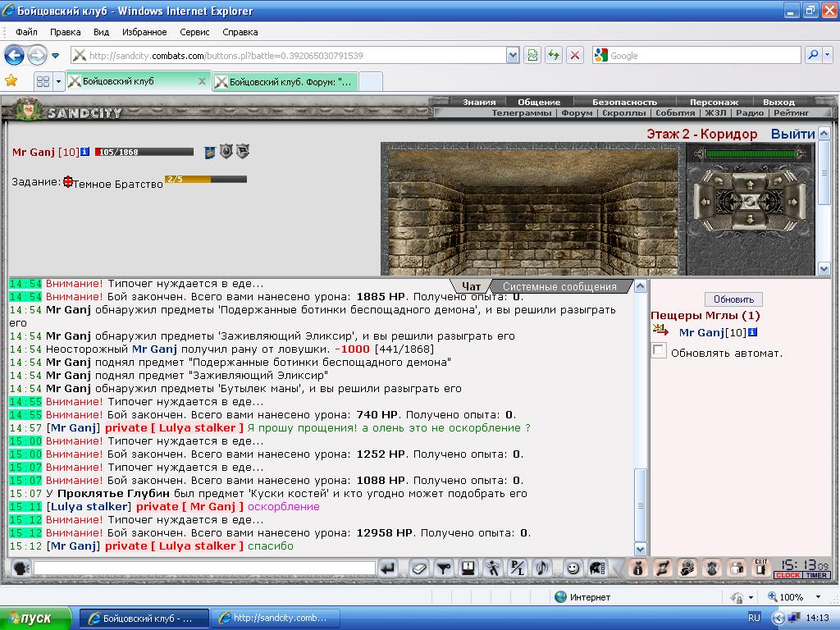Click the refresh icon in navigator center
The image size is (840, 630).
click(x=750, y=202)
